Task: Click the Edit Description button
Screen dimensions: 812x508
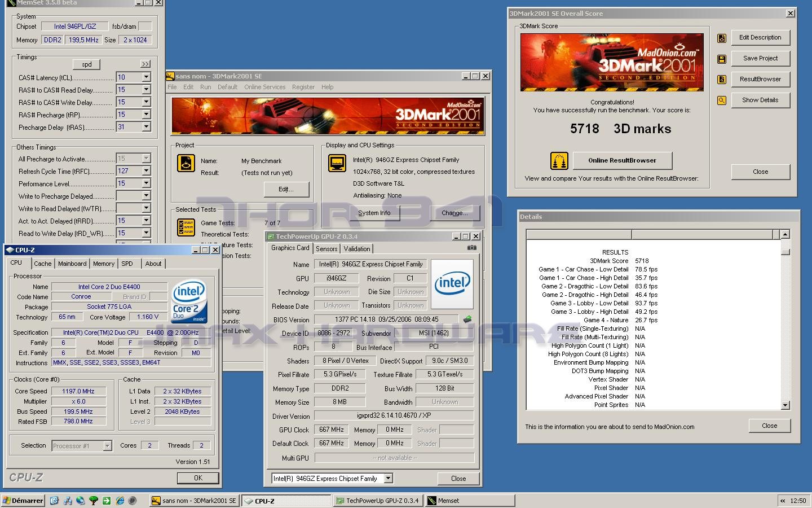Action: [760, 38]
